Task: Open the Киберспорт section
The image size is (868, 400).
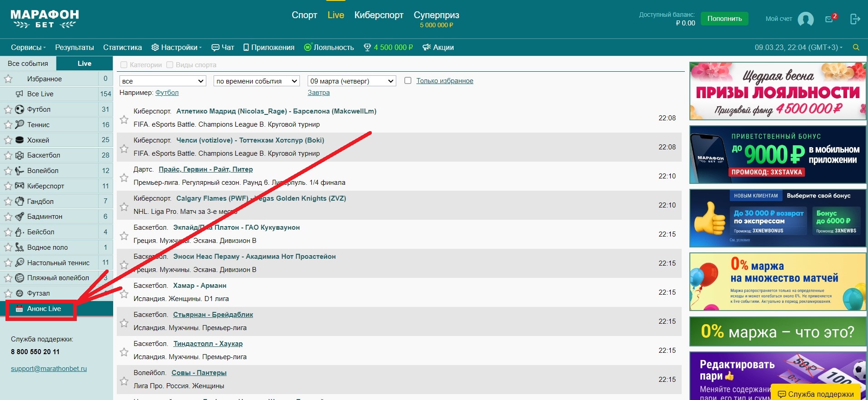Action: tap(379, 15)
